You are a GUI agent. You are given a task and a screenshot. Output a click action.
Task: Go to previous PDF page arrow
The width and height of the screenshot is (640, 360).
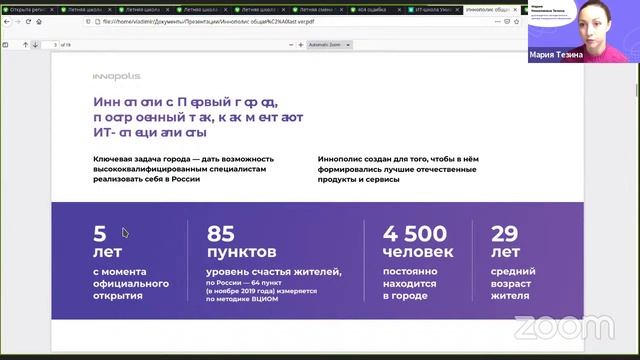pyautogui.click(x=25, y=45)
